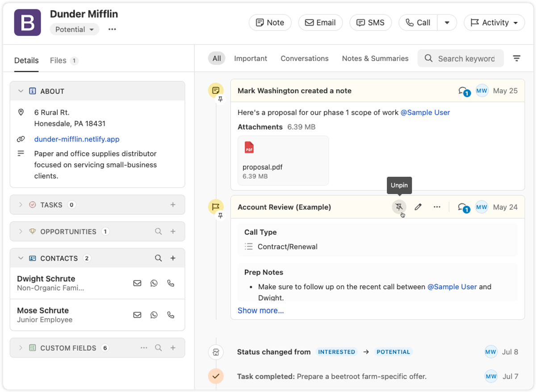Click the yellow flag icon on timeline
The image size is (536, 392).
(216, 207)
